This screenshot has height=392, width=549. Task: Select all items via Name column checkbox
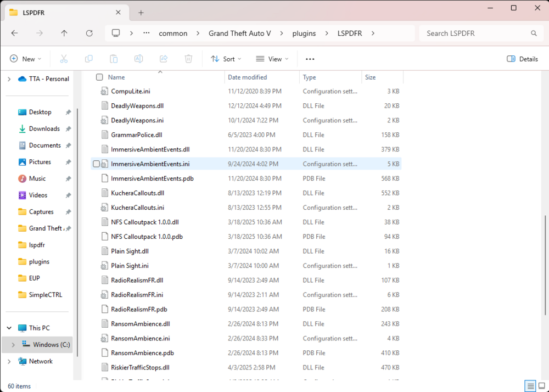pyautogui.click(x=99, y=77)
